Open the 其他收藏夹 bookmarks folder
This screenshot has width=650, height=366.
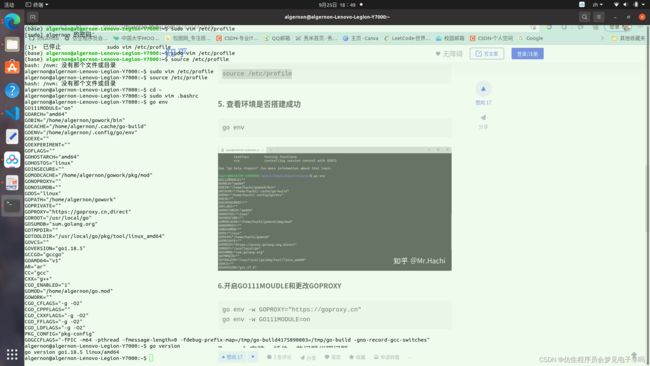tap(628, 38)
